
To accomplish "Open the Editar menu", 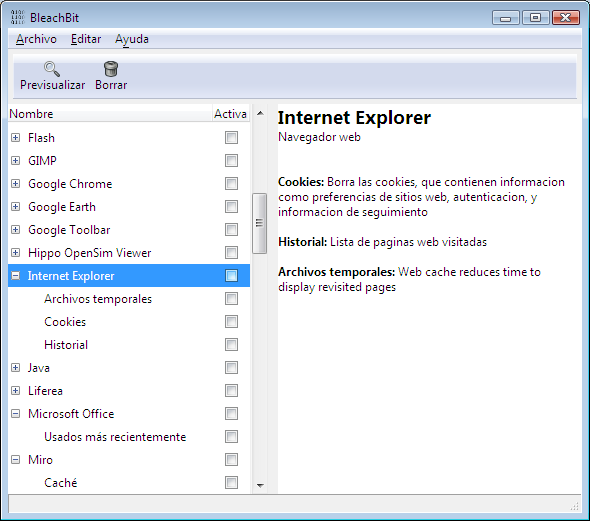I will (86, 39).
